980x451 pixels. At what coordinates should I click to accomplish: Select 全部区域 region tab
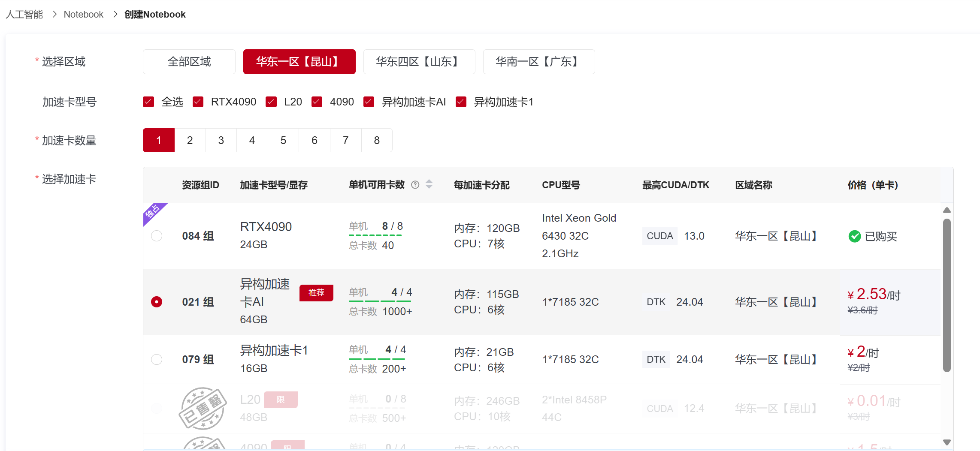189,62
